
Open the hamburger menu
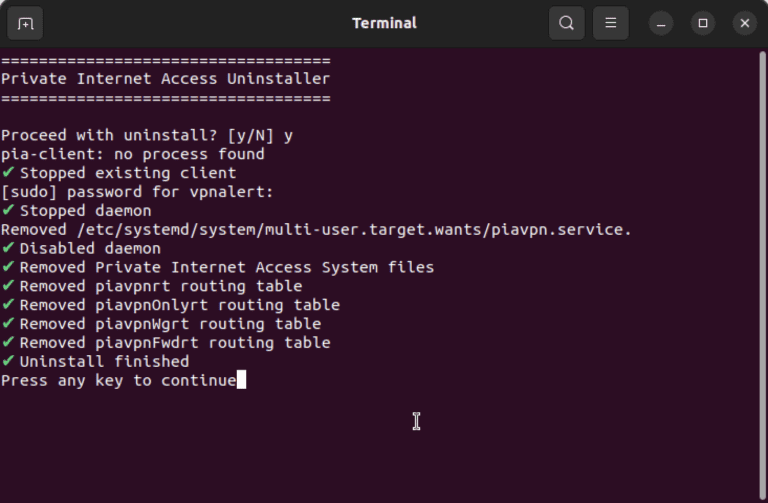pyautogui.click(x=610, y=23)
